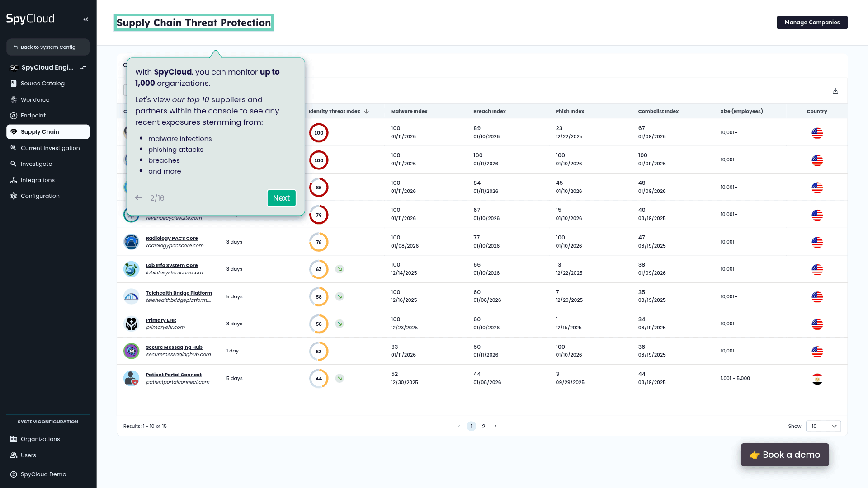The image size is (868, 488).
Task: Click the organization switch icon beside SpyCloud Engi...
Action: (x=83, y=68)
